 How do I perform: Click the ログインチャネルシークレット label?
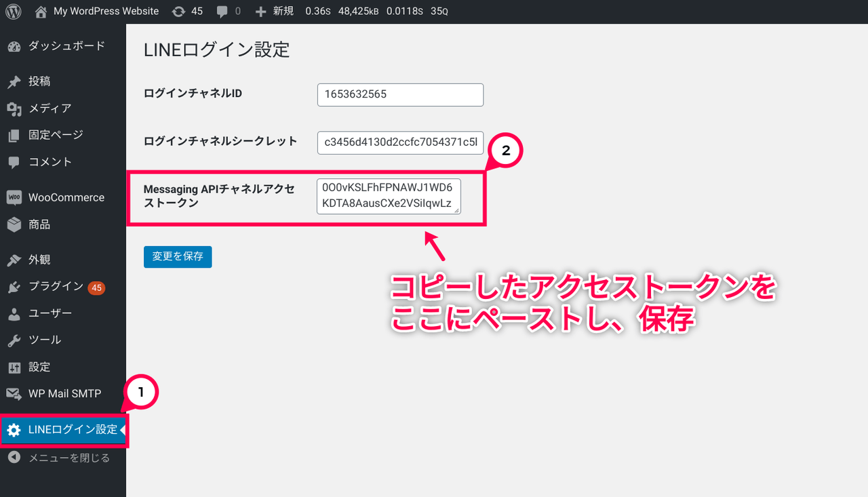220,141
